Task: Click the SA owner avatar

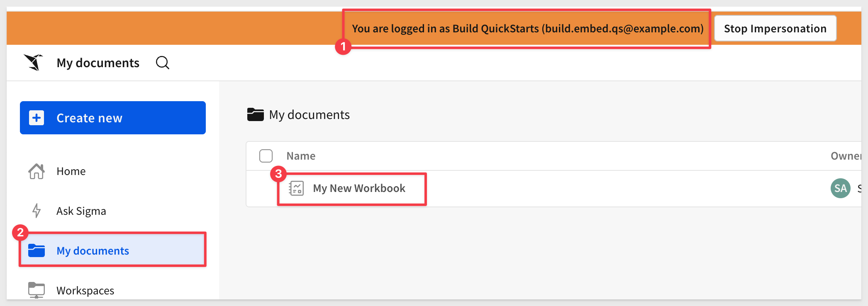Action: pos(841,188)
